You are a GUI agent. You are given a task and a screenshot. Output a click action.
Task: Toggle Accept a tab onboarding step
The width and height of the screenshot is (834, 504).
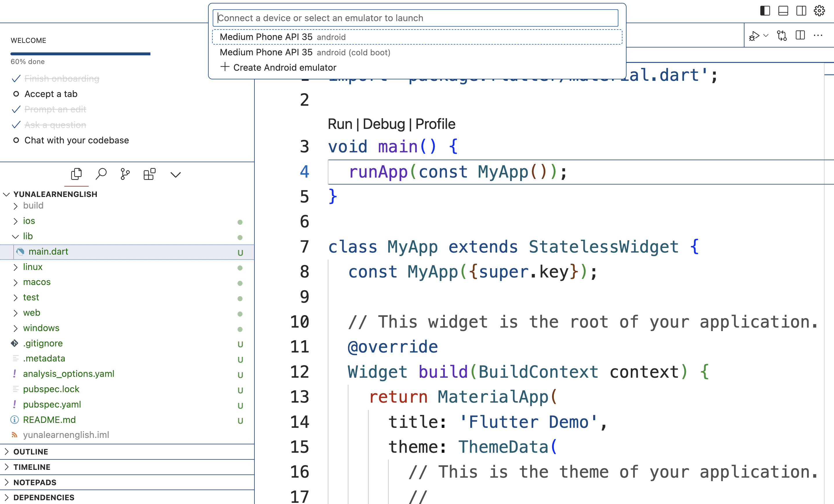pos(51,94)
